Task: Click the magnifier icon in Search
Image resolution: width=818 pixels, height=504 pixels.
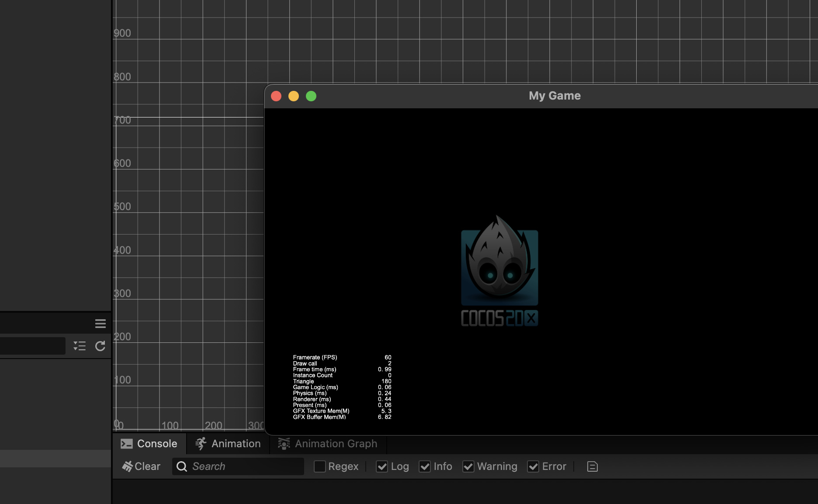Action: point(182,466)
